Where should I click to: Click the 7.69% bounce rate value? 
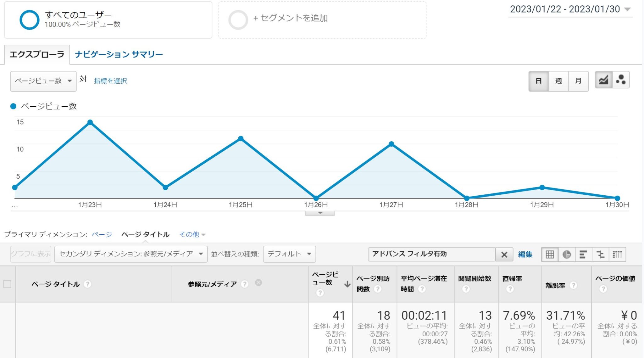(x=519, y=315)
